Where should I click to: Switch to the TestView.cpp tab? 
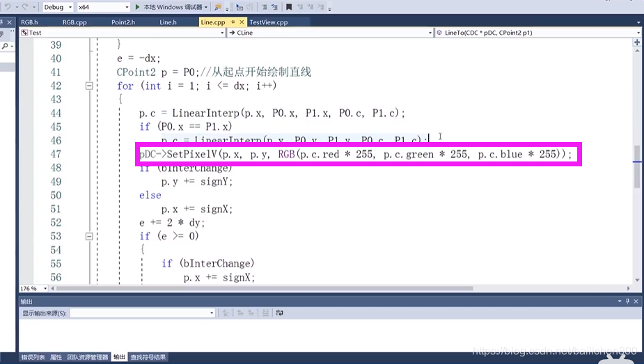(x=269, y=22)
